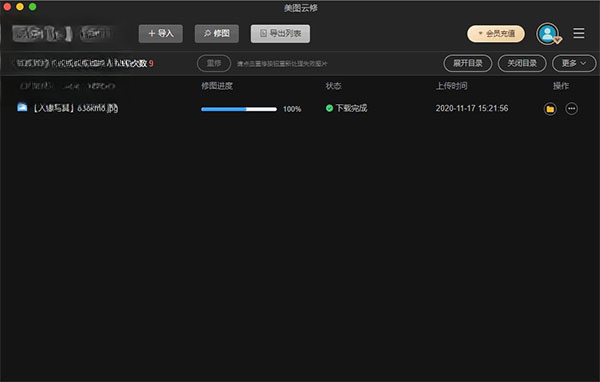Select the 100% progress value

point(292,109)
